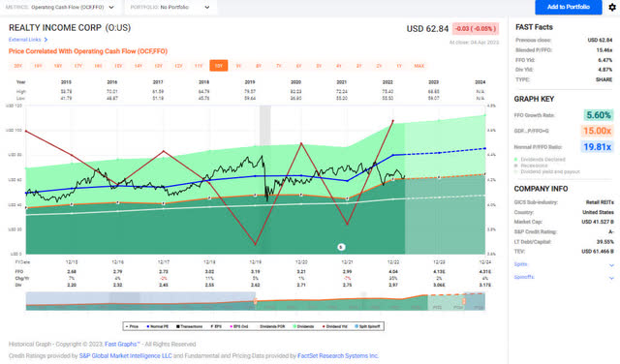Click the Spinoffs link
Image resolution: width=620 pixels, height=364 pixels.
[x=524, y=277]
